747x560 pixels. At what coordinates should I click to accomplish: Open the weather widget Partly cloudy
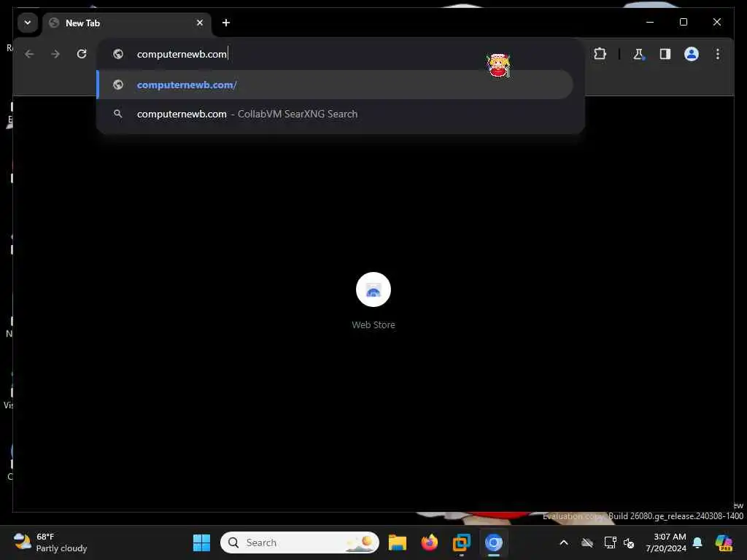[x=50, y=542]
